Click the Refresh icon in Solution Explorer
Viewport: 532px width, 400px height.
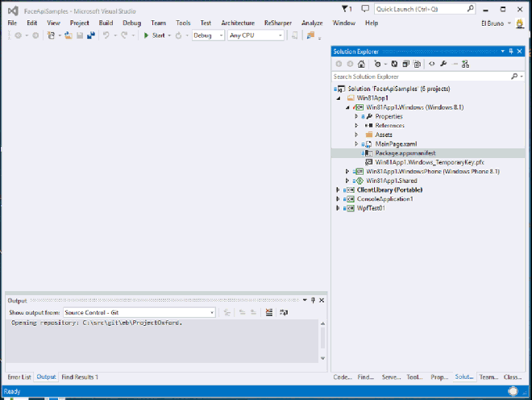click(393, 64)
